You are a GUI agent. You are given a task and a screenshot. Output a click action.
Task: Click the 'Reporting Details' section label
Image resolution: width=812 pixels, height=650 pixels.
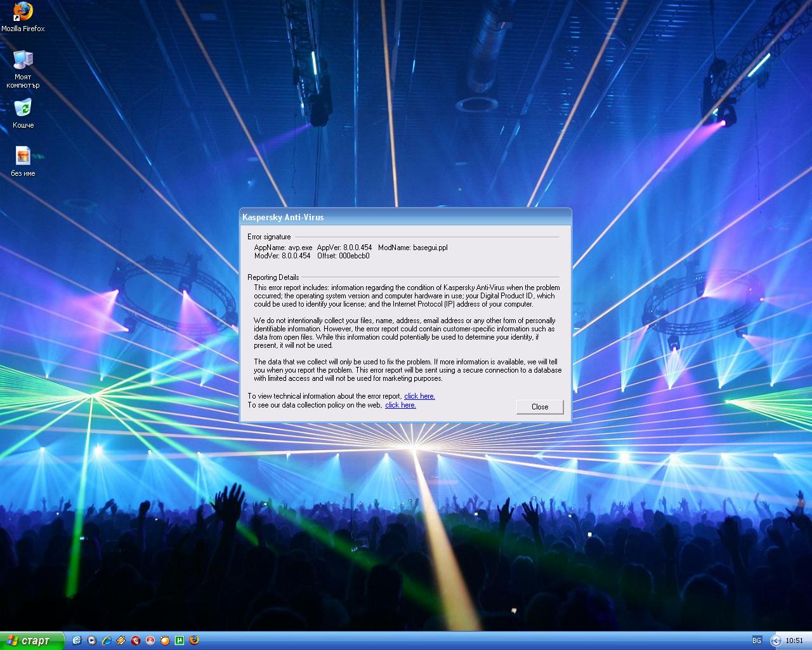[273, 277]
